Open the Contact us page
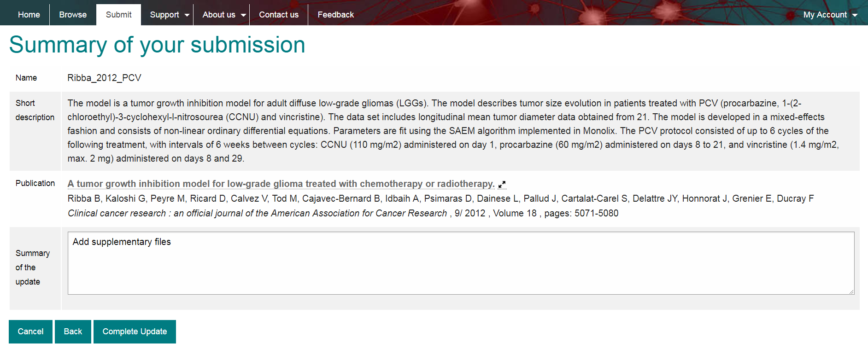Screen dimensions: 868x355 [x=279, y=15]
